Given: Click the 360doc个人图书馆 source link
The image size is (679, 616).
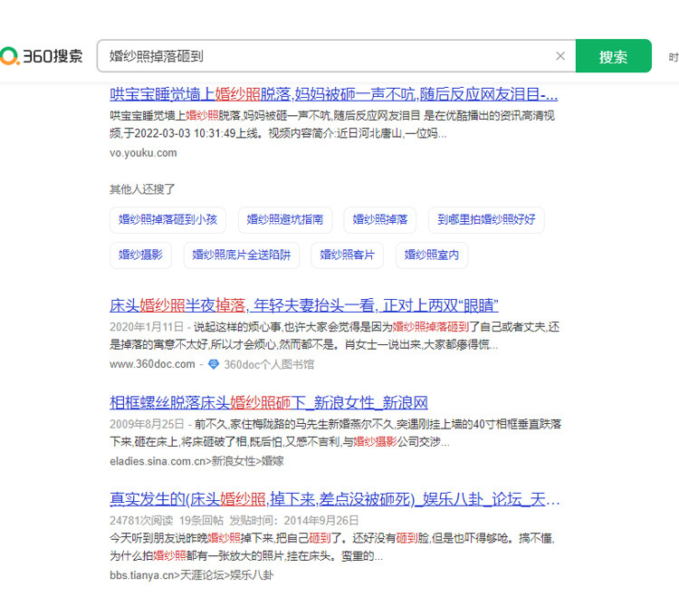Looking at the screenshot, I should click(269, 364).
